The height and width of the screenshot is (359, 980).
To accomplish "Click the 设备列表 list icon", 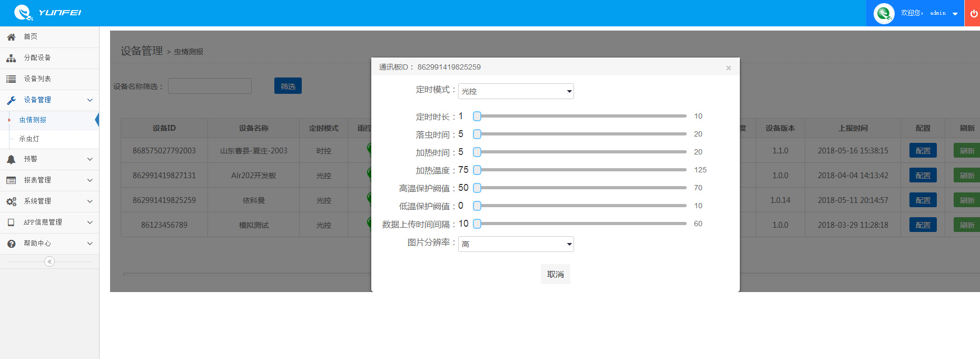I will point(11,79).
